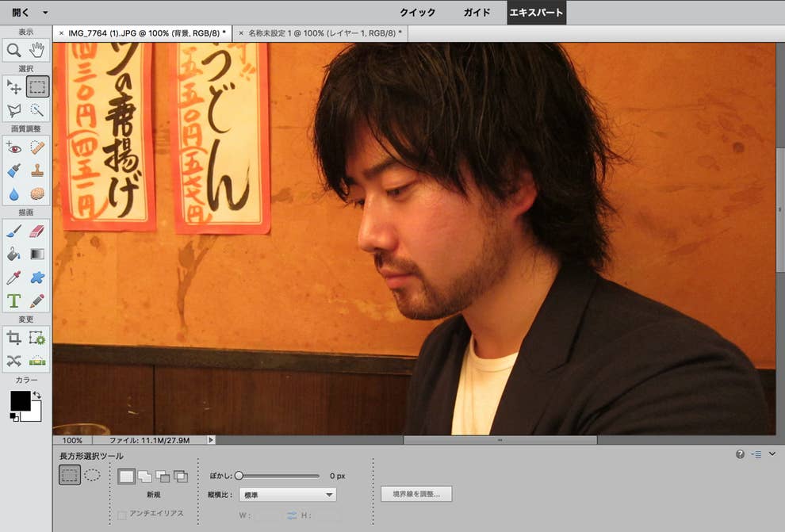Select the Hand tool
This screenshot has width=785, height=532.
pyautogui.click(x=37, y=51)
